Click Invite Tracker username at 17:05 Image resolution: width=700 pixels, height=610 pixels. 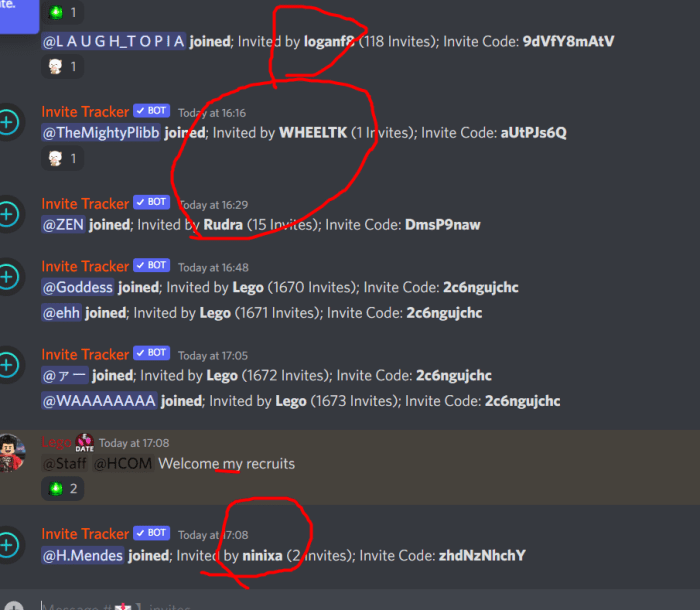tap(85, 354)
